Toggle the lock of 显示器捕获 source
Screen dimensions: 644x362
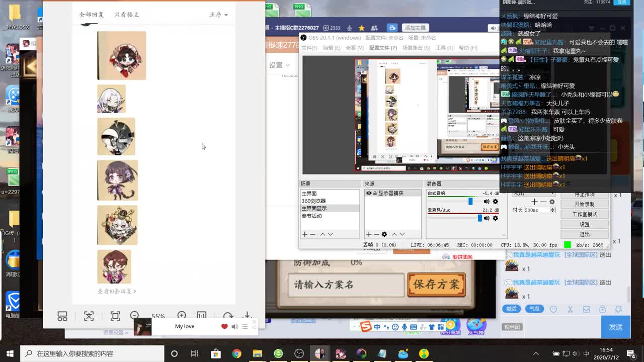click(375, 193)
